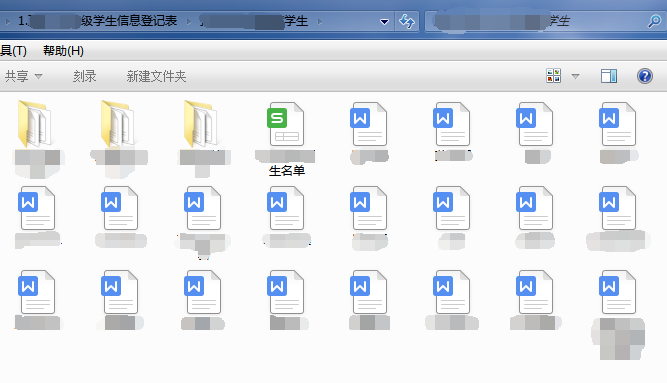Toggle the preview pane button

[609, 76]
